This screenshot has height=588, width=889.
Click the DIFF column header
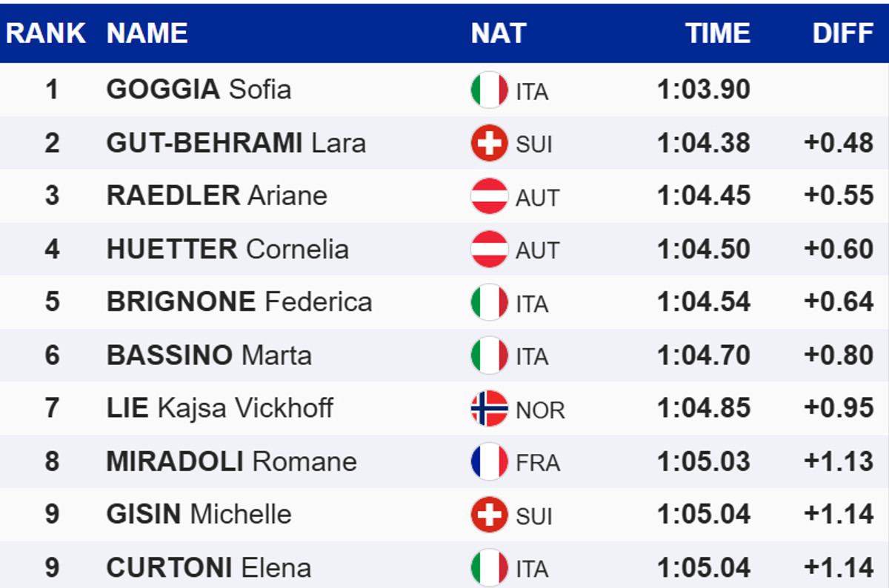[x=842, y=33]
